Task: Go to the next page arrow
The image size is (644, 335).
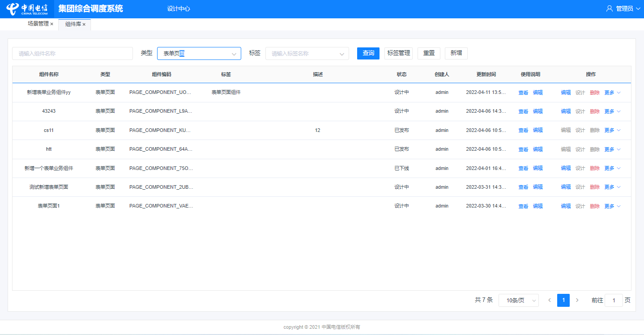Action: tap(577, 300)
